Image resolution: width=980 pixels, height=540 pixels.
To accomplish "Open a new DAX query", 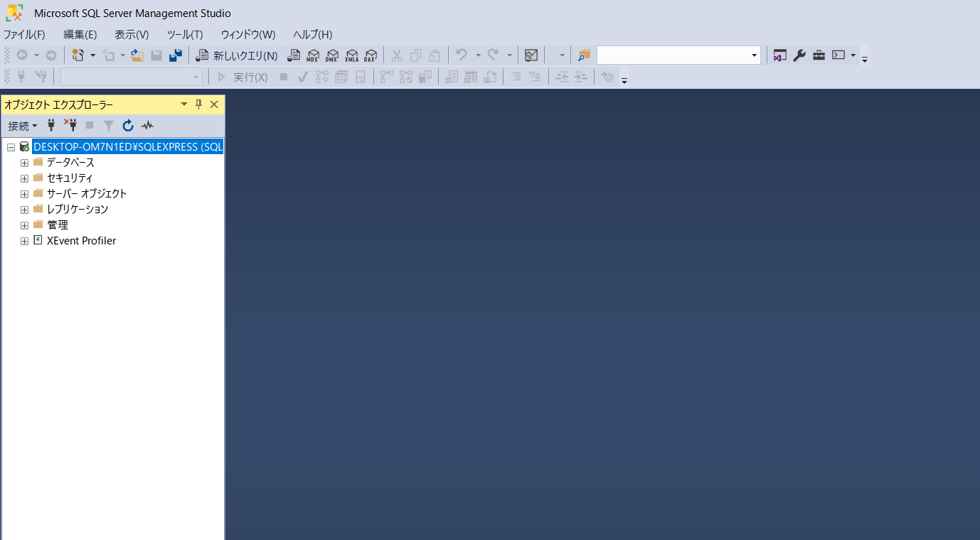I will [370, 55].
